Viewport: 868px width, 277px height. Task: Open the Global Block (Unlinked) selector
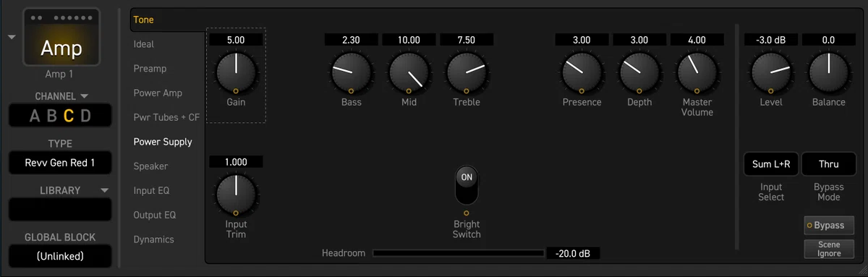60,256
